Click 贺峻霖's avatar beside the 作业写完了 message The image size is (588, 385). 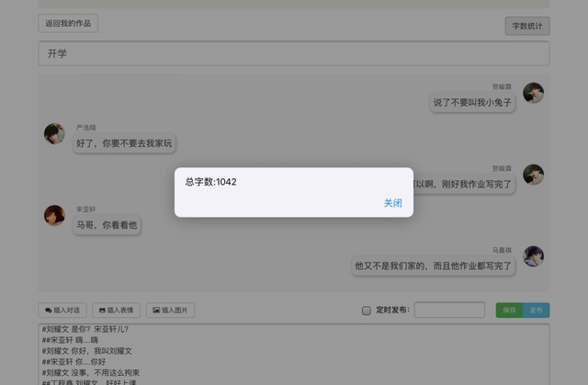(533, 175)
